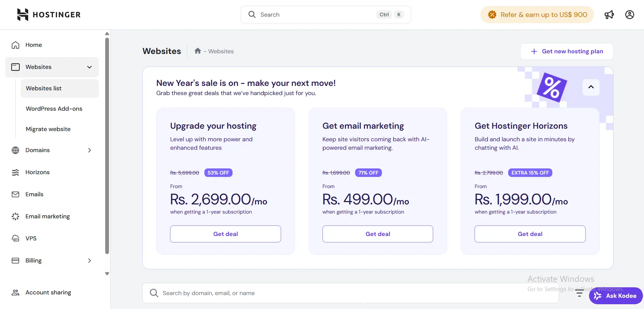644x309 pixels.
Task: Select the Home icon in the sidebar
Action: [15, 44]
